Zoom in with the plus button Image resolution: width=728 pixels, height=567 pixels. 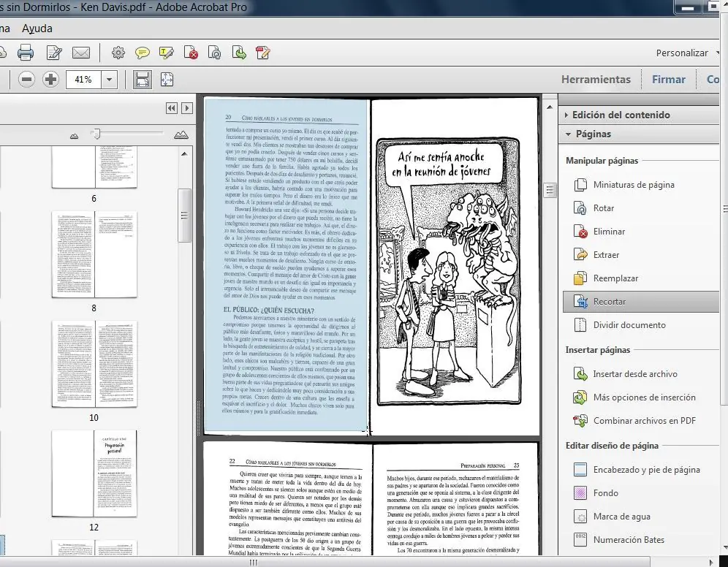[x=50, y=80]
